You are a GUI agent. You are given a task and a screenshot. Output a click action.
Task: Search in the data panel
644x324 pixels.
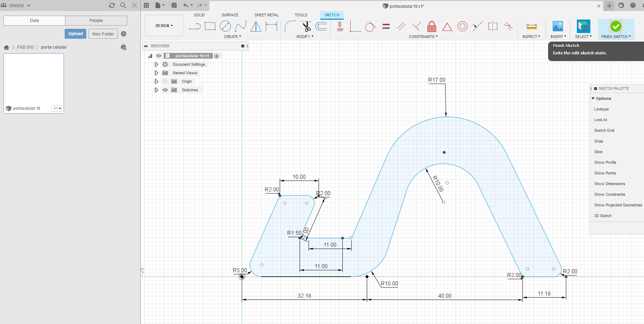point(123,5)
